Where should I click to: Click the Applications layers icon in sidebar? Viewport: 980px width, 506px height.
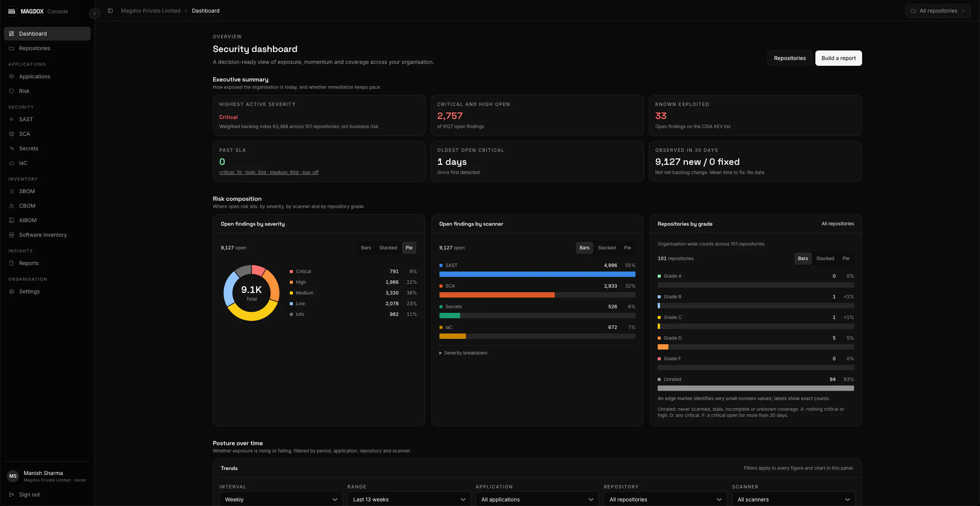(x=11, y=76)
